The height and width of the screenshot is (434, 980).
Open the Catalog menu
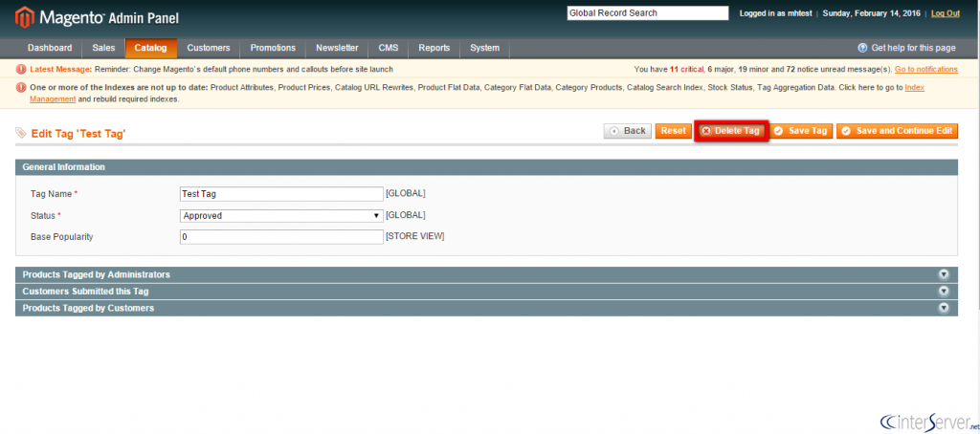pyautogui.click(x=150, y=48)
